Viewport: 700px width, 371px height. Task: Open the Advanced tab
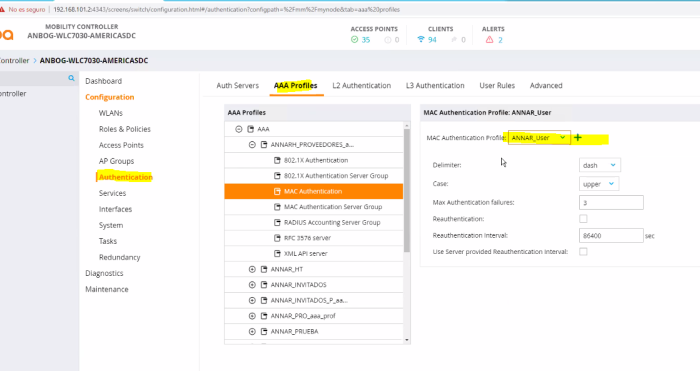[x=546, y=85]
